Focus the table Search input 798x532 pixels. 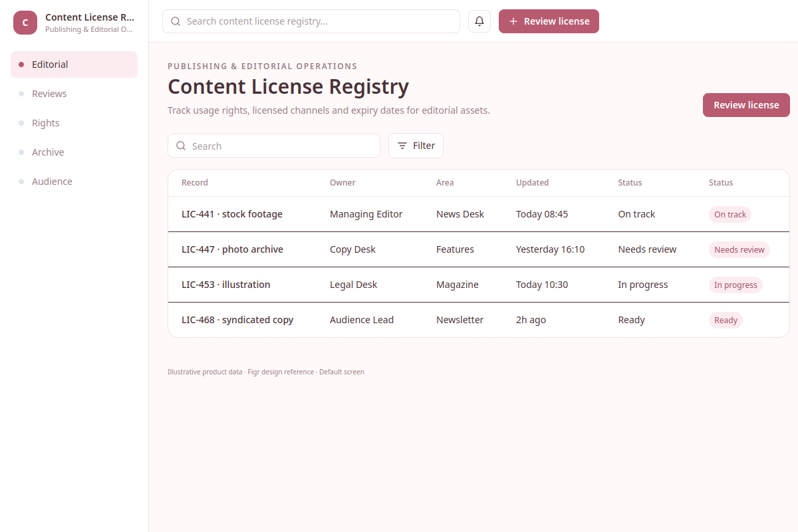point(274,146)
